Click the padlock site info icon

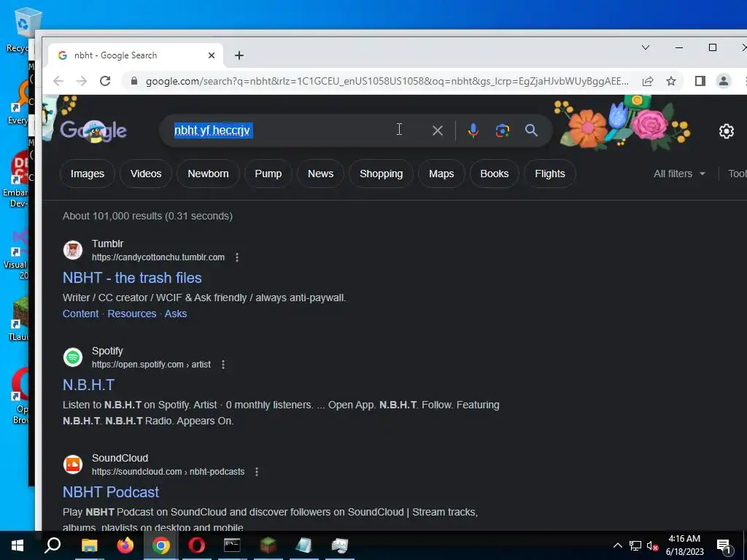134,81
